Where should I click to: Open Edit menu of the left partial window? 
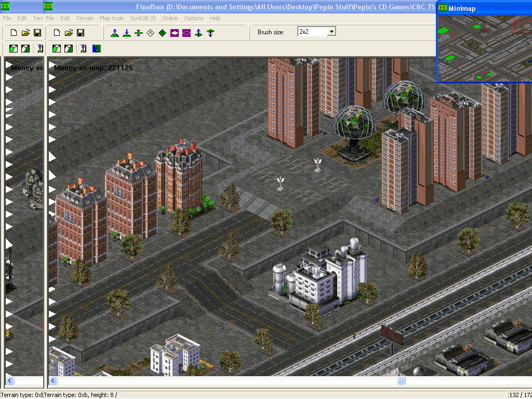click(22, 18)
